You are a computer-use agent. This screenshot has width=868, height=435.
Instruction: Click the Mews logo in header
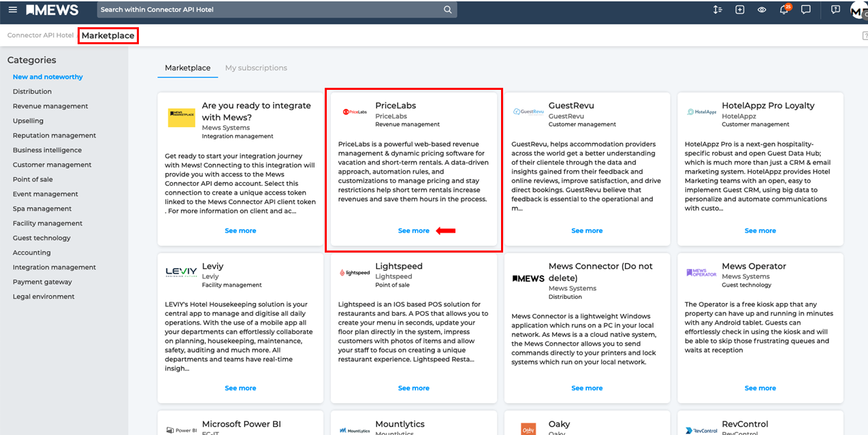(x=52, y=10)
